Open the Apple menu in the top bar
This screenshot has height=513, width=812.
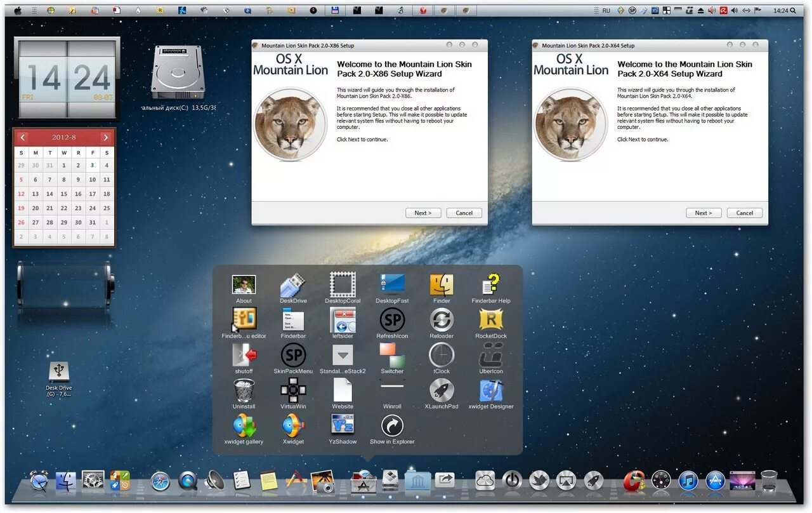(x=17, y=11)
